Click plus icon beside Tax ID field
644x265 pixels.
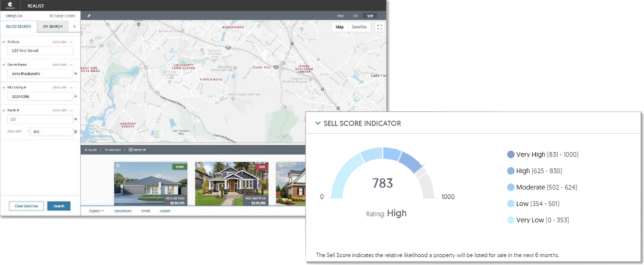point(75,119)
